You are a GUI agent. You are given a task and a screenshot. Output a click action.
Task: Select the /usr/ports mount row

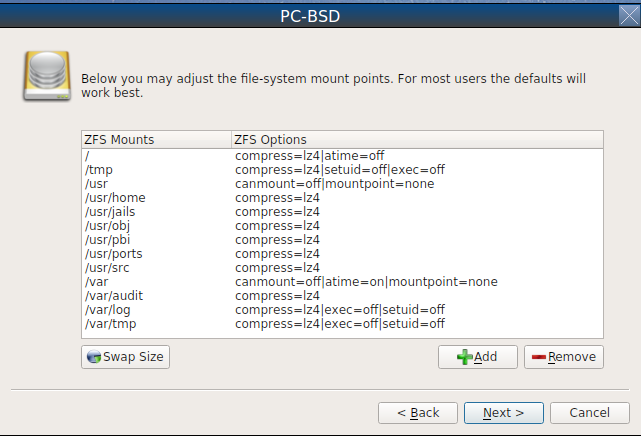343,254
